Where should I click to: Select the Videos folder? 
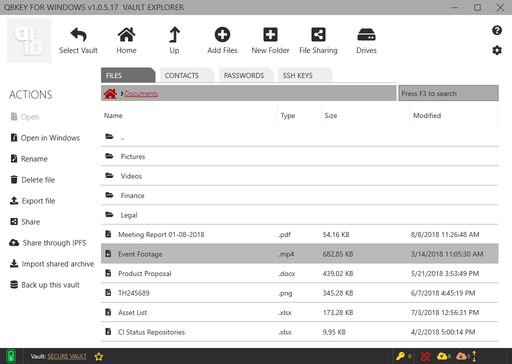[x=300, y=176]
